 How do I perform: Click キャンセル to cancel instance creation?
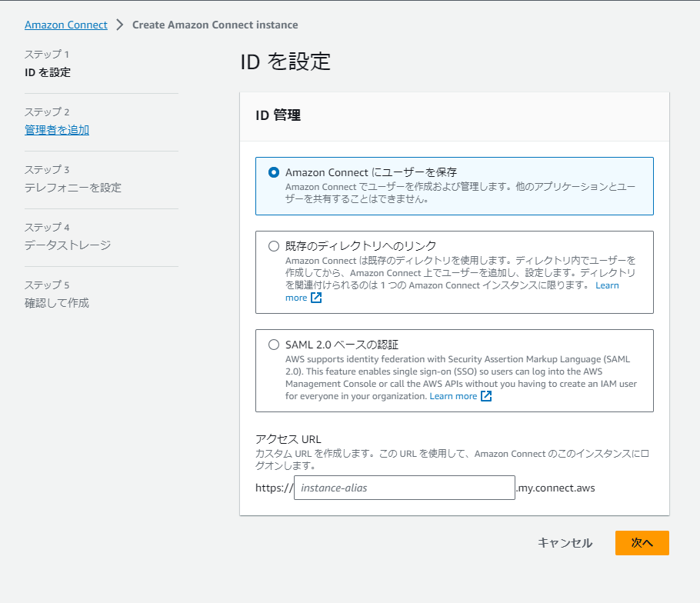pyautogui.click(x=565, y=543)
